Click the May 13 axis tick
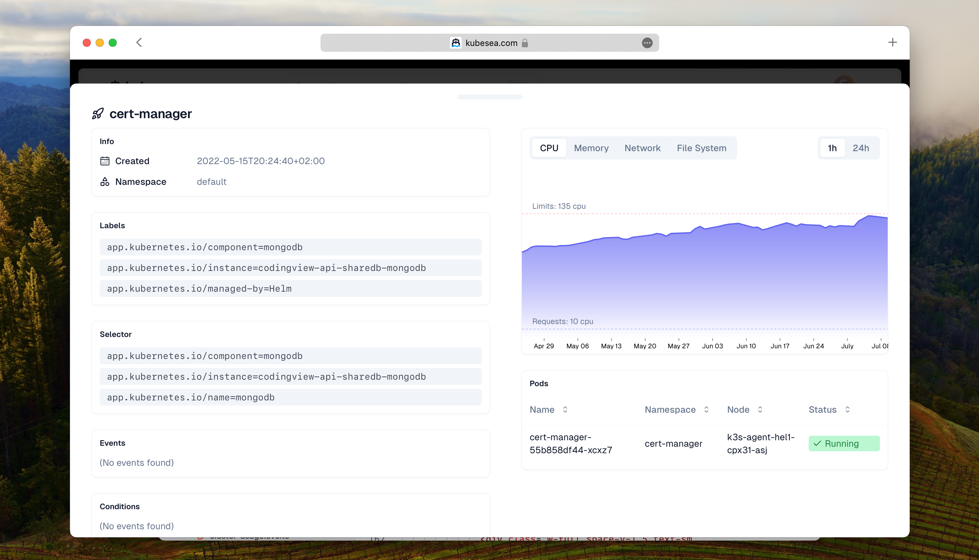 pos(611,346)
